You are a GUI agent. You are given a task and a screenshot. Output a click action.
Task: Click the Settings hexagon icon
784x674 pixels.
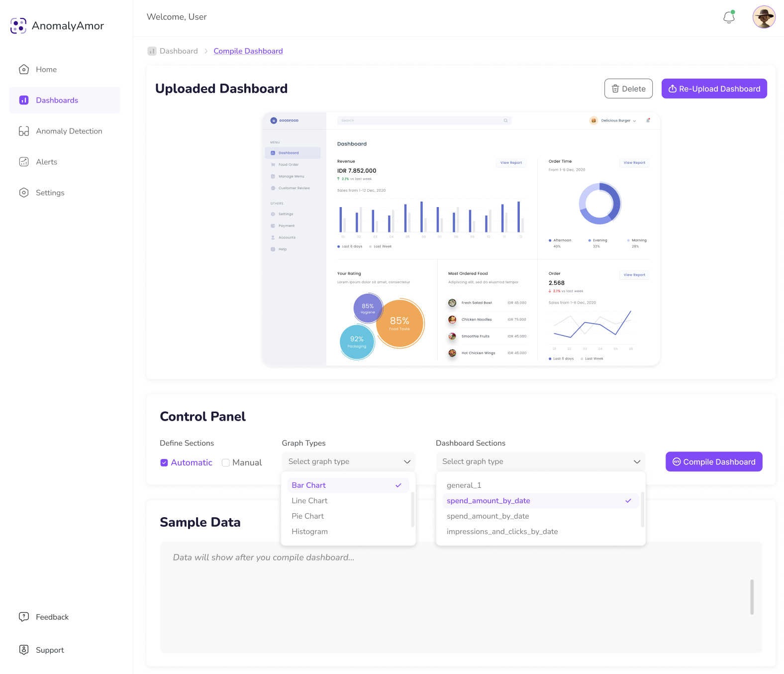point(24,193)
